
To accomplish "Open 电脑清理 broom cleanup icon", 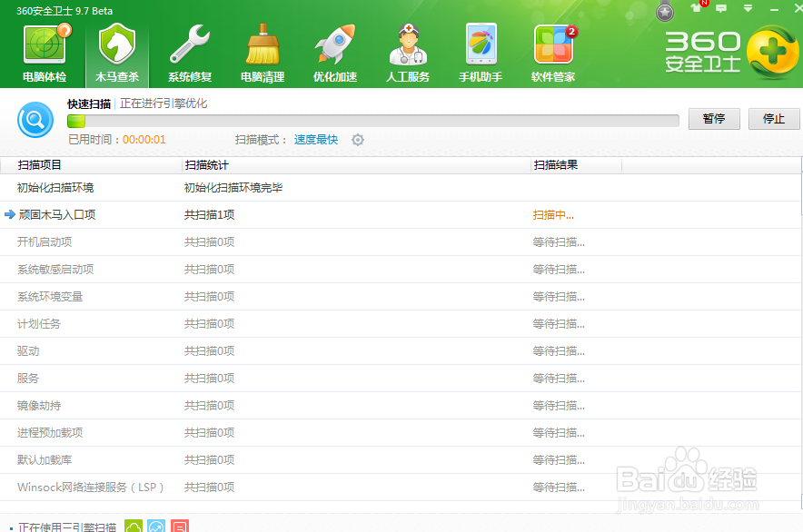I will pos(262,50).
